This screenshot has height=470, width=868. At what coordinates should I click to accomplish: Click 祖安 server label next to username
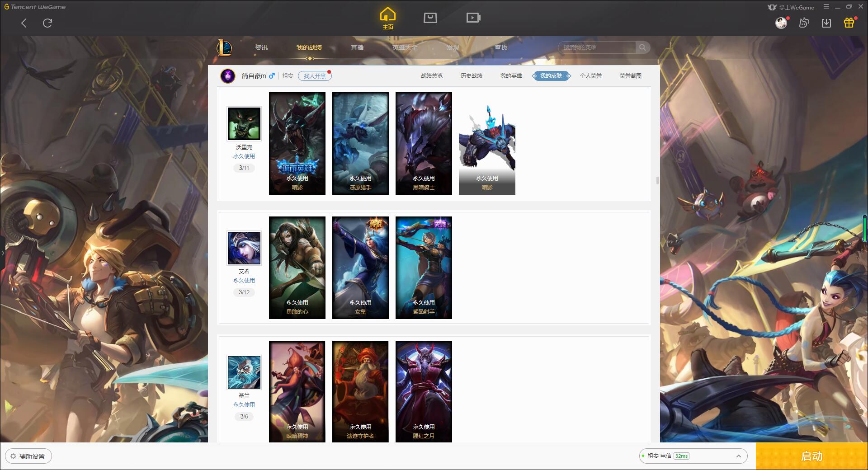tap(288, 76)
